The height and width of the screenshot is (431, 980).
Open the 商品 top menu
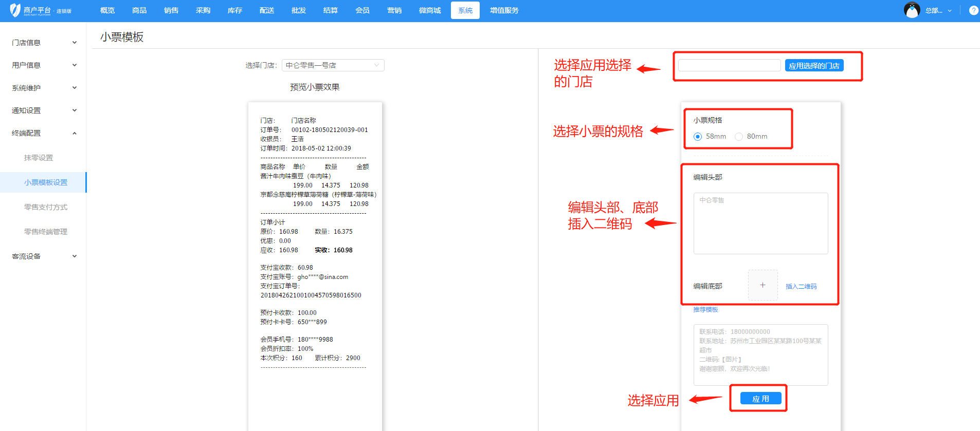(x=139, y=10)
